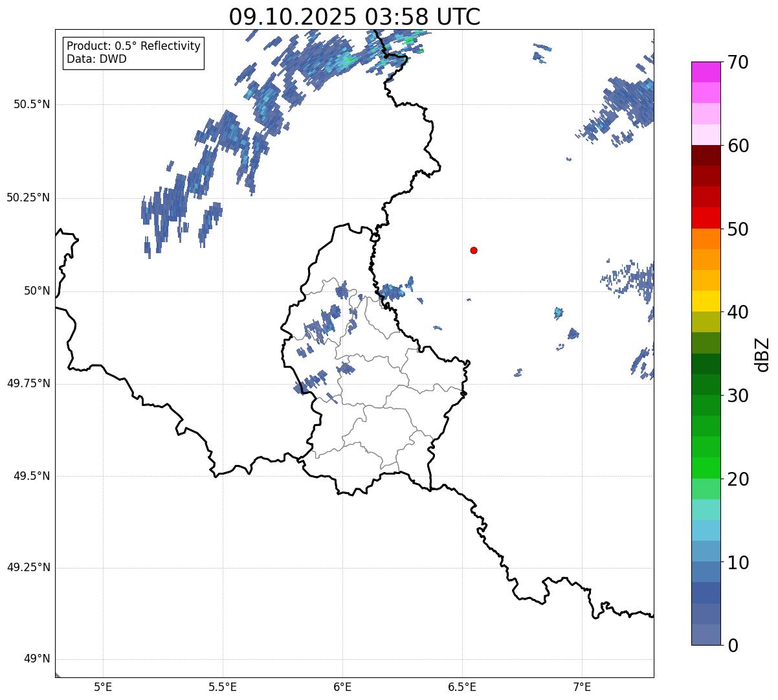Pick the bright red swatch above 50
Image resolution: width=778 pixels, height=700 pixels.
(706, 218)
